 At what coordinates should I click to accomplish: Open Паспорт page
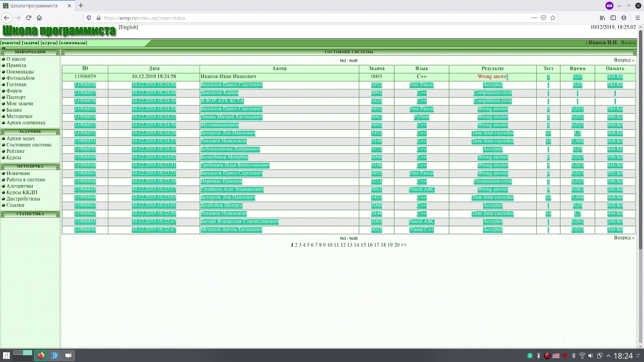[x=16, y=97]
